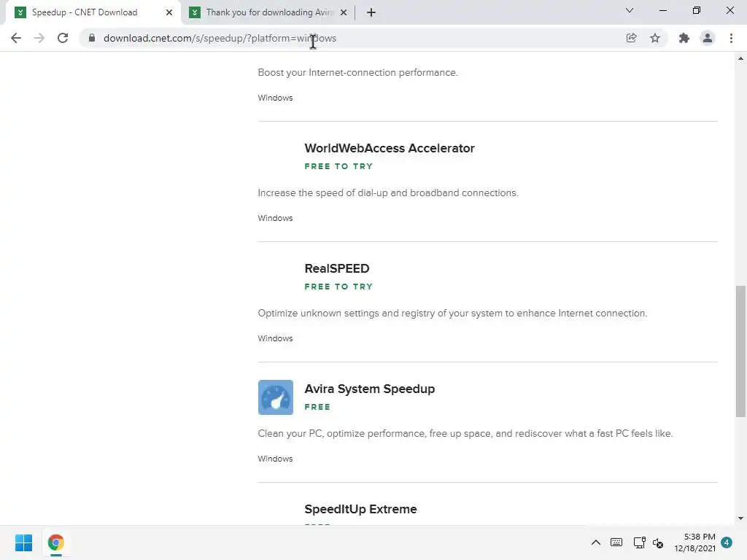Click FREE label under Avira System Speedup
Screen dimensions: 747x560
click(317, 407)
